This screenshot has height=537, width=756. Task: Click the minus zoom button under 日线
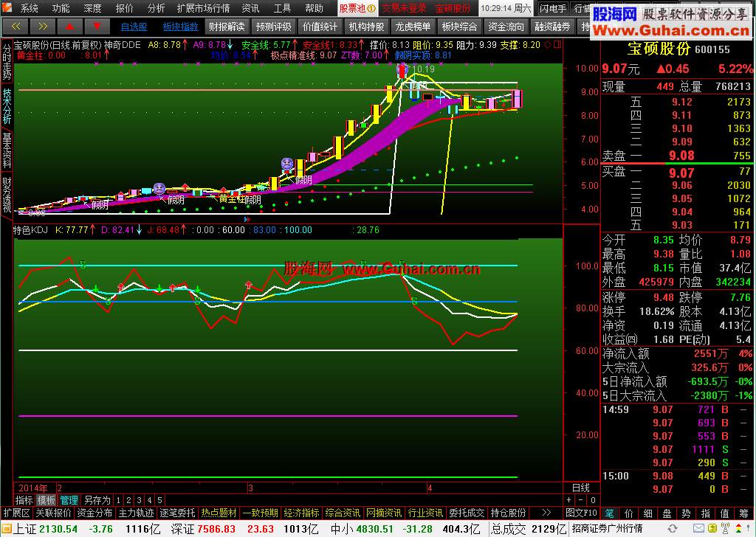tap(581, 500)
